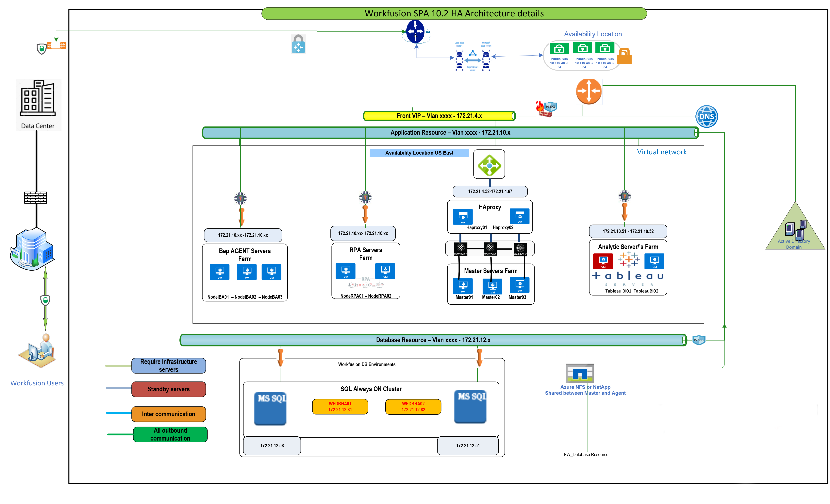
Task: Select the Workfusion SPA 10.2 title banner
Action: click(454, 13)
